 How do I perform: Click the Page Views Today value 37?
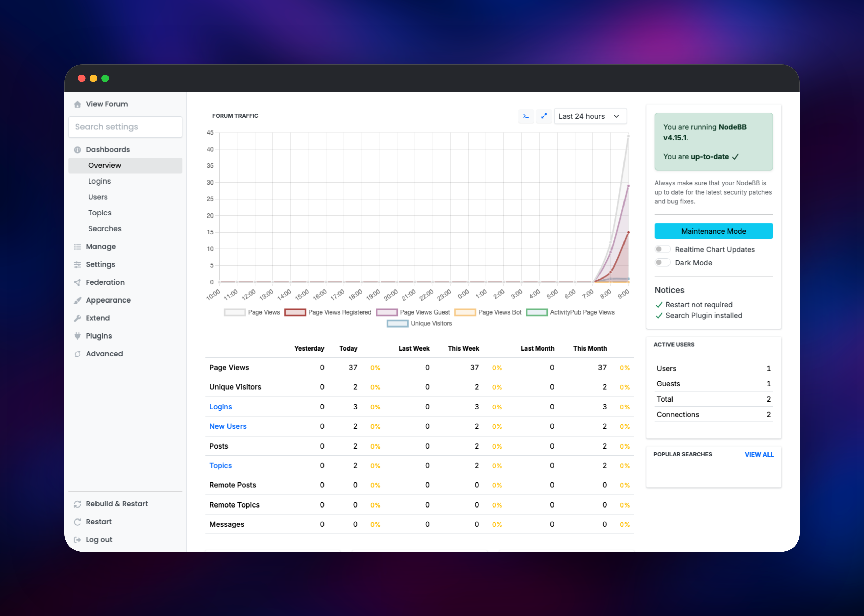[353, 368]
